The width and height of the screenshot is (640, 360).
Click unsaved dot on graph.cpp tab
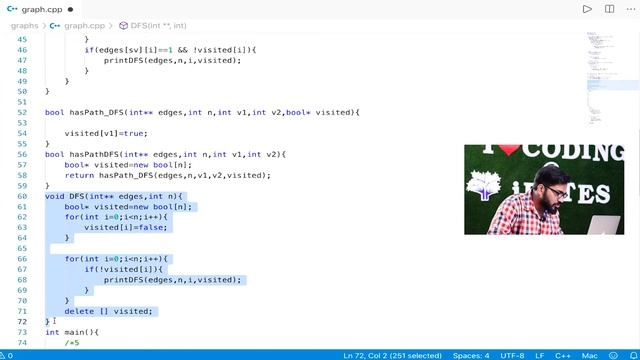70,9
